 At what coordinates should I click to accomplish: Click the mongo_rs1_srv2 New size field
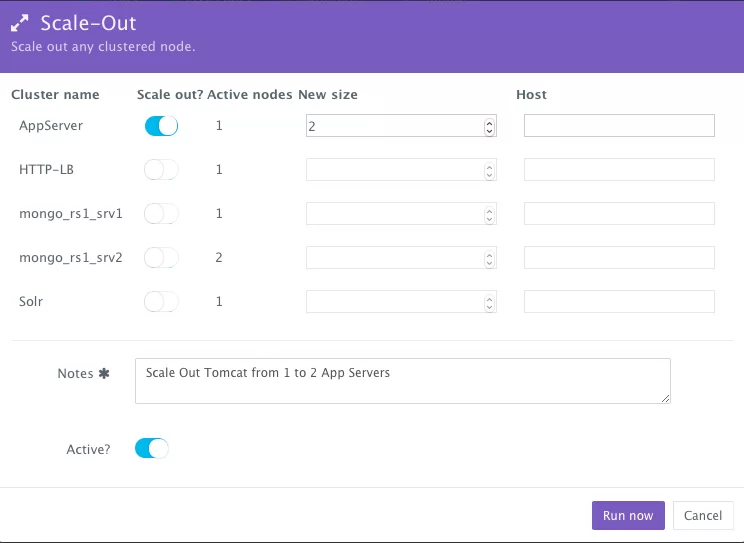(401, 258)
